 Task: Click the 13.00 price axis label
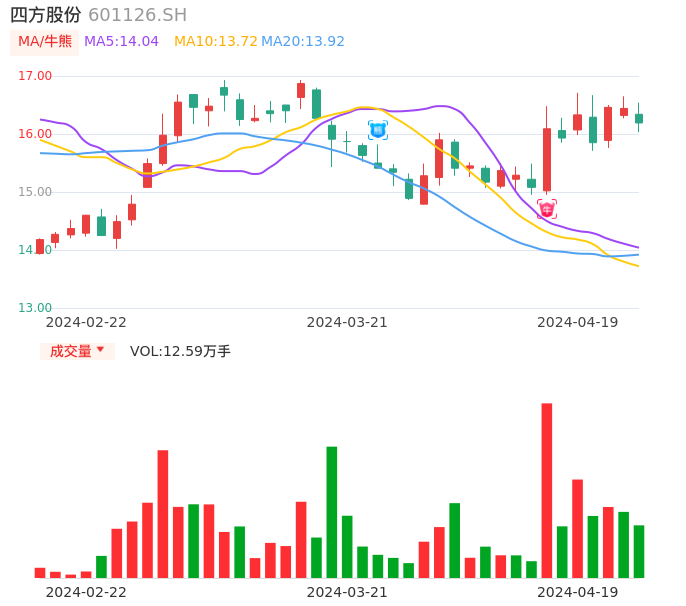pos(35,308)
